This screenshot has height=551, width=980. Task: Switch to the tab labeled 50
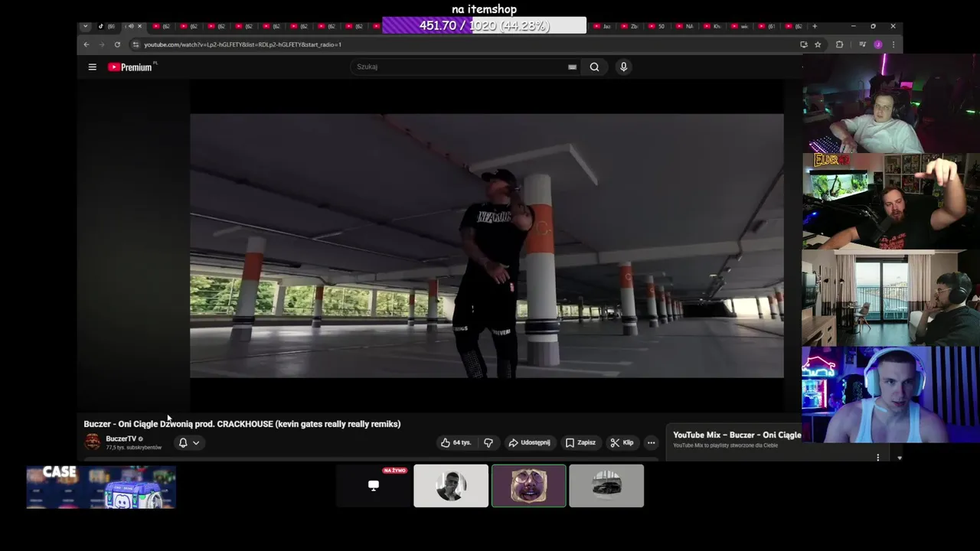tap(658, 26)
